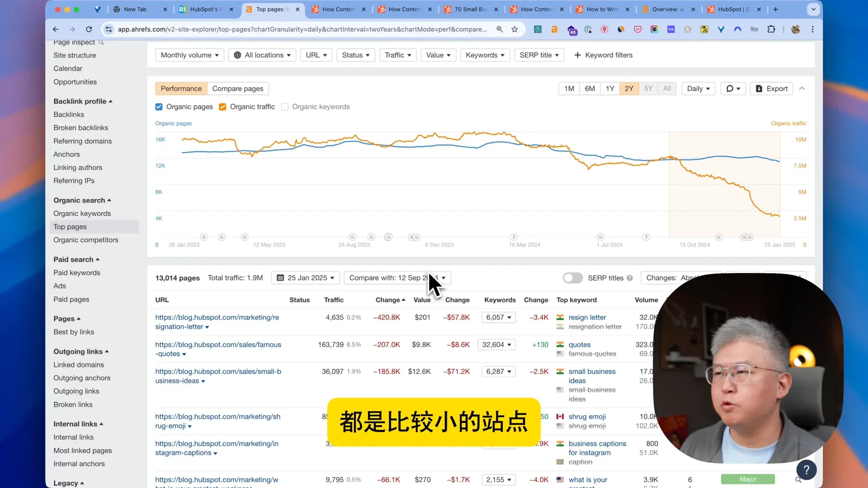The image size is (868, 488).
Task: Close the Top pages tab
Action: tap(297, 9)
